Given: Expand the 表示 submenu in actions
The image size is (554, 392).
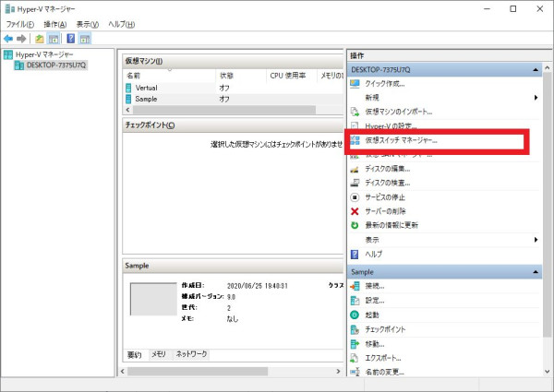Looking at the screenshot, I should click(536, 240).
